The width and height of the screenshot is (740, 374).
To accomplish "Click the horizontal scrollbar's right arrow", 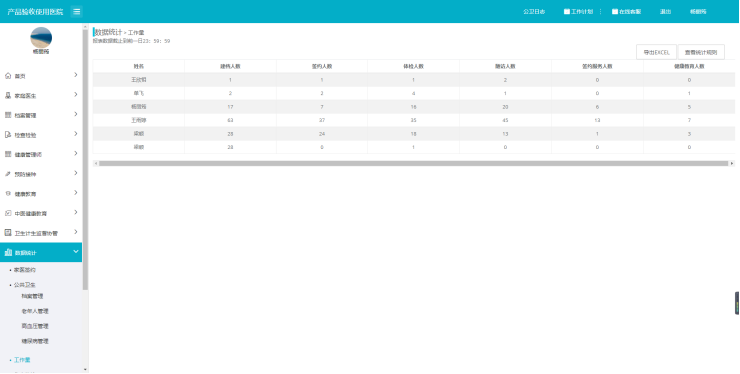I will coord(732,163).
